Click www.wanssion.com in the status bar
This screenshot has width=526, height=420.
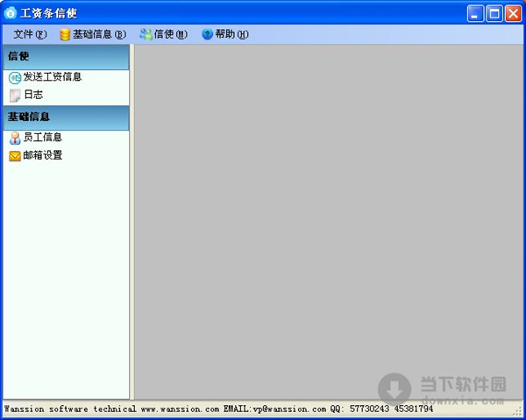click(x=180, y=409)
